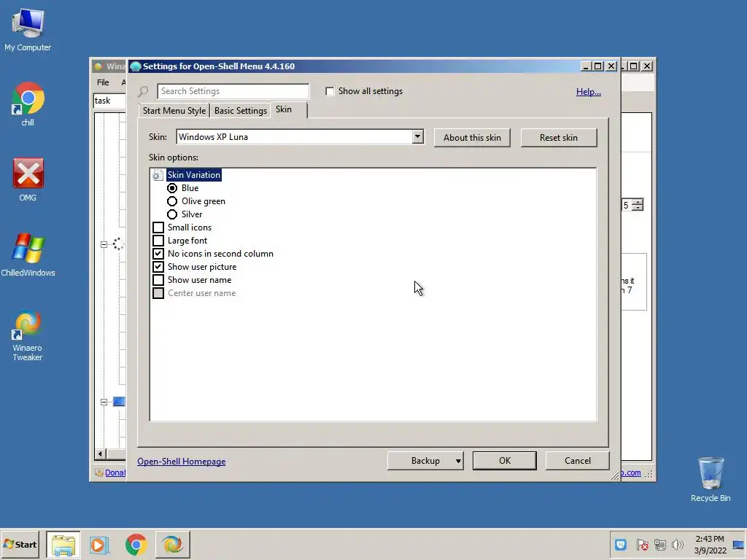
Task: Select the Olive green skin variation
Action: pyautogui.click(x=172, y=201)
